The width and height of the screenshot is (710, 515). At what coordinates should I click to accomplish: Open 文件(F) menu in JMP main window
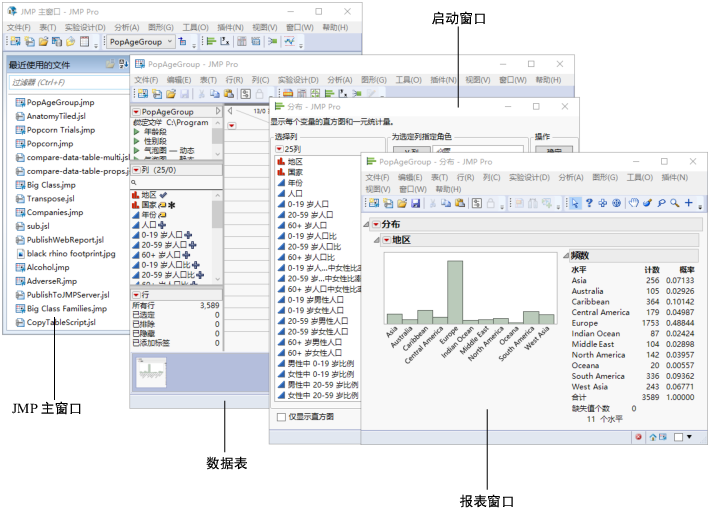click(x=19, y=27)
